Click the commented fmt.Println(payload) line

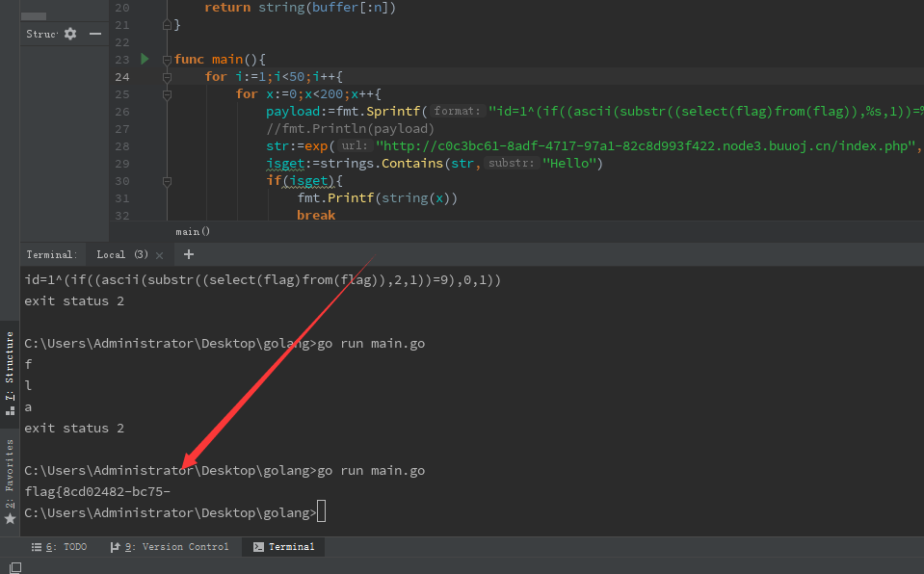tap(350, 128)
